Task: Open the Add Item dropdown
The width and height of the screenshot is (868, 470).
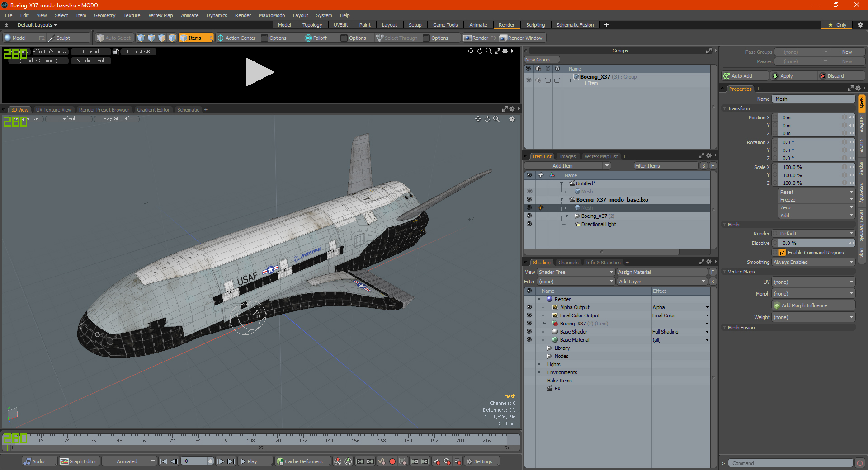Action: 568,166
